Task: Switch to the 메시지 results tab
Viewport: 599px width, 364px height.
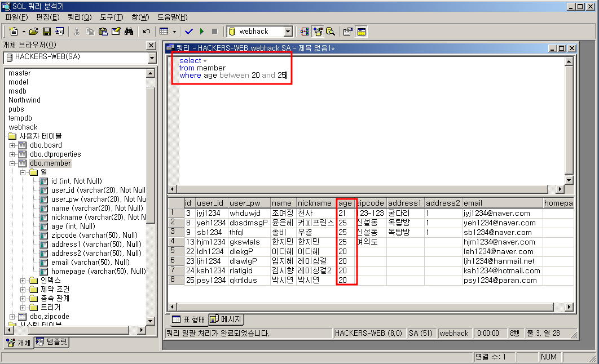Action: tap(226, 319)
